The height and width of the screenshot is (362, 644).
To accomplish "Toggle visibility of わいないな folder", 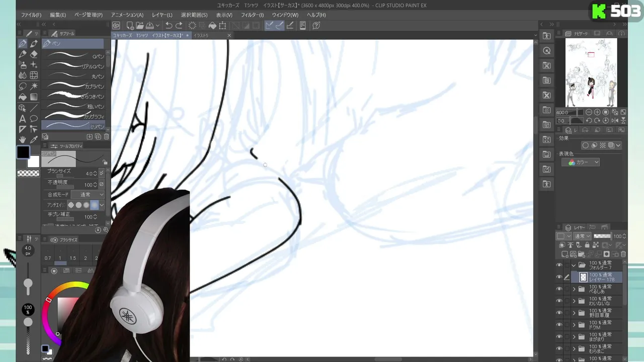I will [559, 301].
